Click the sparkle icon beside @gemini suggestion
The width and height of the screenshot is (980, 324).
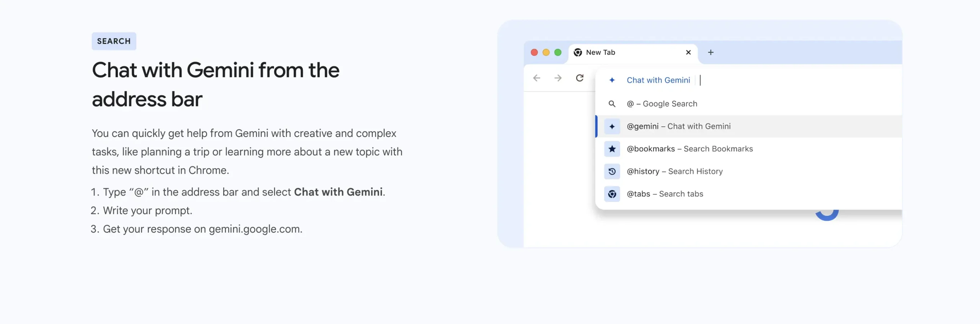point(612,127)
